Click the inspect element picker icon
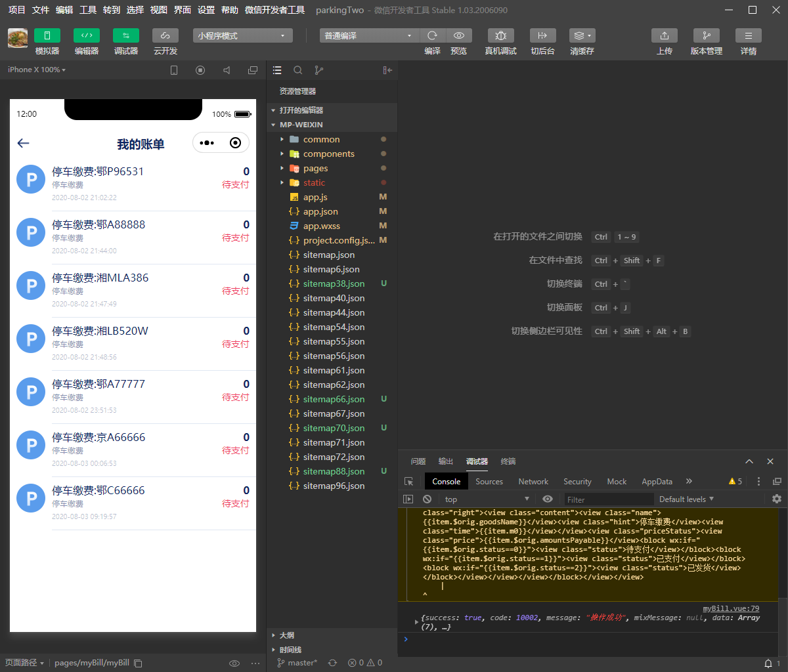788x672 pixels. tap(408, 481)
